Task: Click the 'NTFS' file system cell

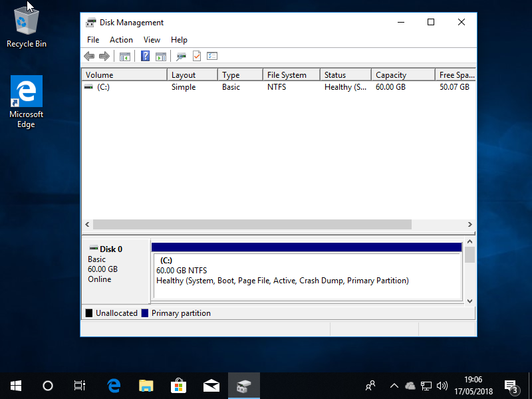Action: click(x=277, y=87)
